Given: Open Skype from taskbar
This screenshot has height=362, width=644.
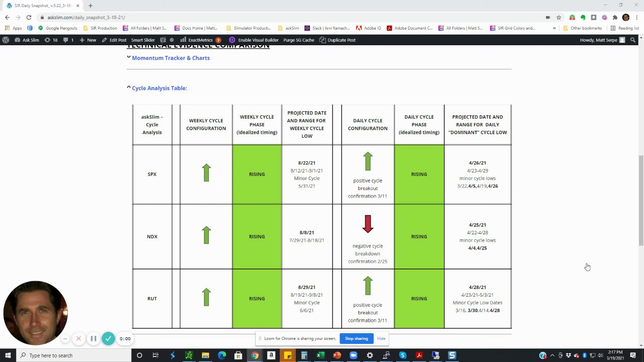Looking at the screenshot, I should click(403, 355).
